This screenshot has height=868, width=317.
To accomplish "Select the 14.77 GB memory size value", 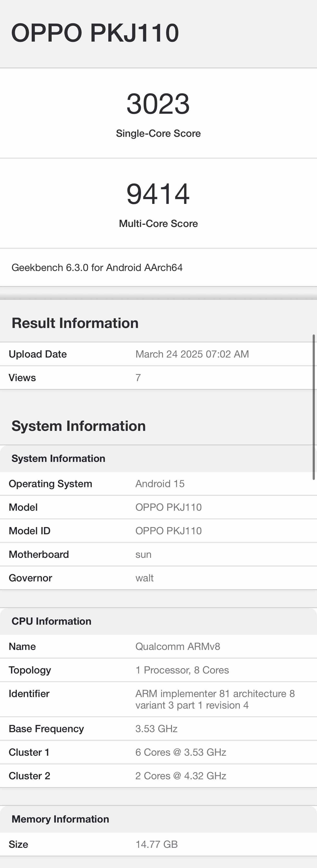I will click(157, 844).
